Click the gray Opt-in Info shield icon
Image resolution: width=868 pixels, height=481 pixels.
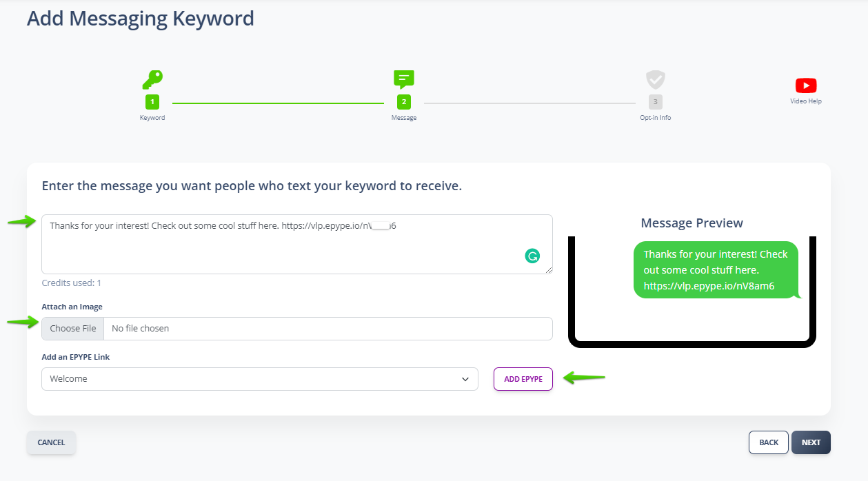click(x=656, y=79)
